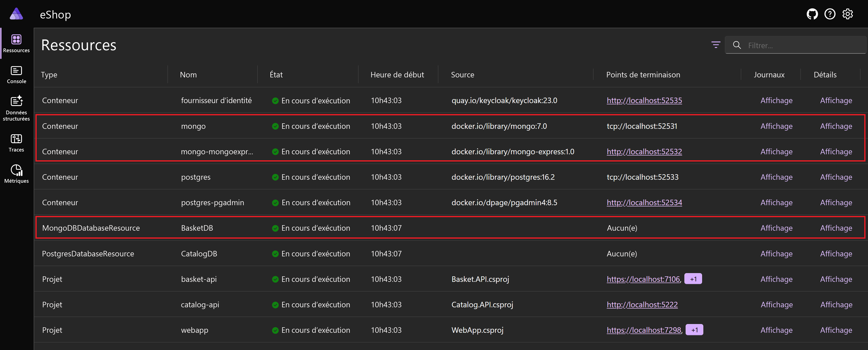The height and width of the screenshot is (350, 868).
Task: View Journaux for mongo-mongoexpress row
Action: coord(776,152)
